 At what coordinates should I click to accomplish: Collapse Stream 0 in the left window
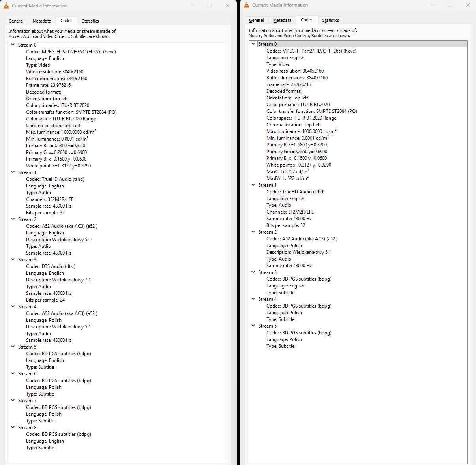point(13,45)
